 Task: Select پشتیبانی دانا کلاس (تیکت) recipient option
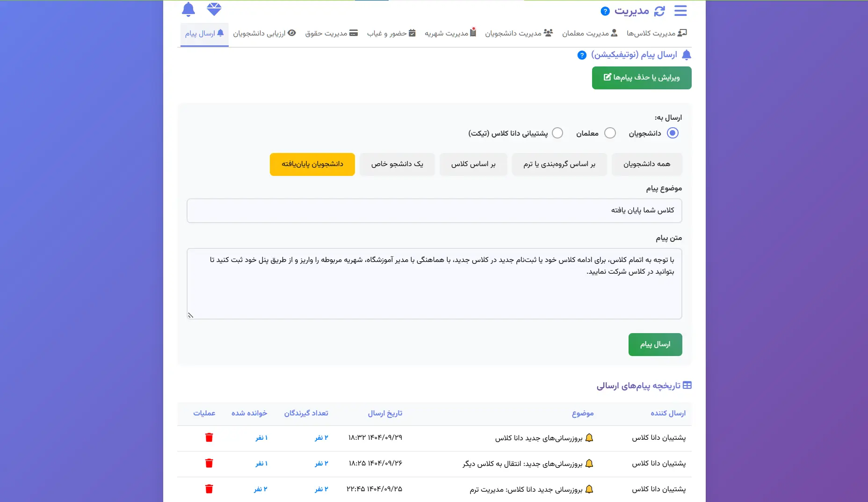pos(557,133)
